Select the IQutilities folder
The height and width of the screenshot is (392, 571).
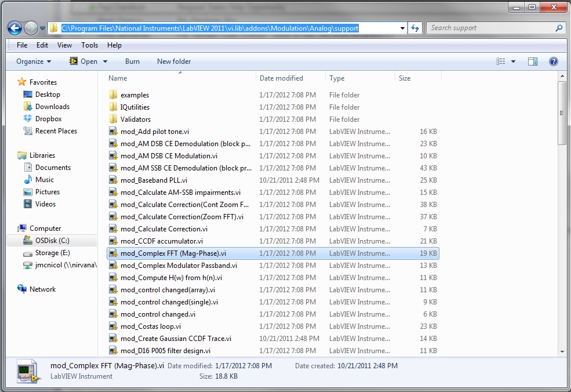(135, 107)
